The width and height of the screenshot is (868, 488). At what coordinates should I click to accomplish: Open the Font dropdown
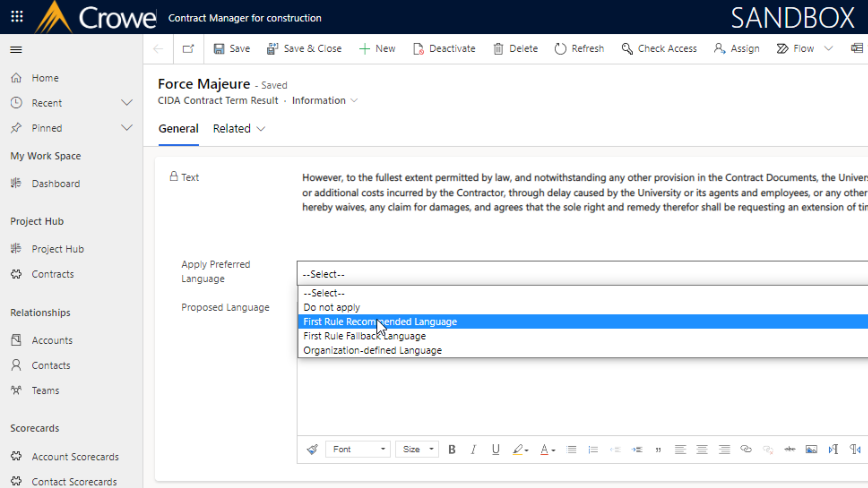(x=358, y=449)
